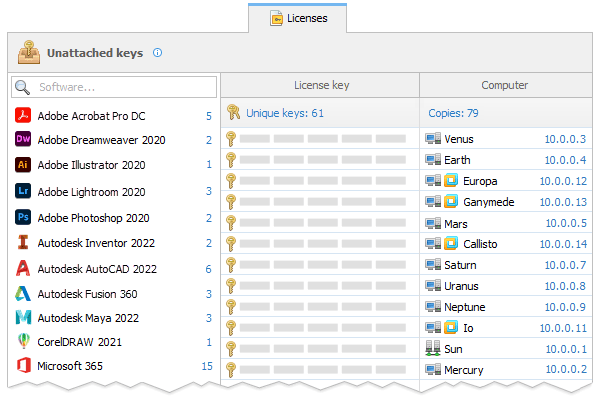This screenshot has height=400, width=600.
Task: Click the virtual machine icon beside Callisto
Action: 451,243
